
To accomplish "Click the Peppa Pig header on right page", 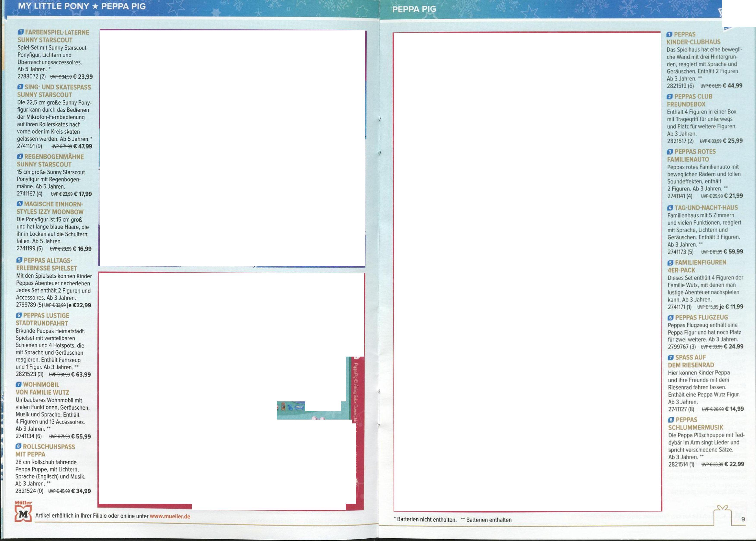I will (414, 9).
